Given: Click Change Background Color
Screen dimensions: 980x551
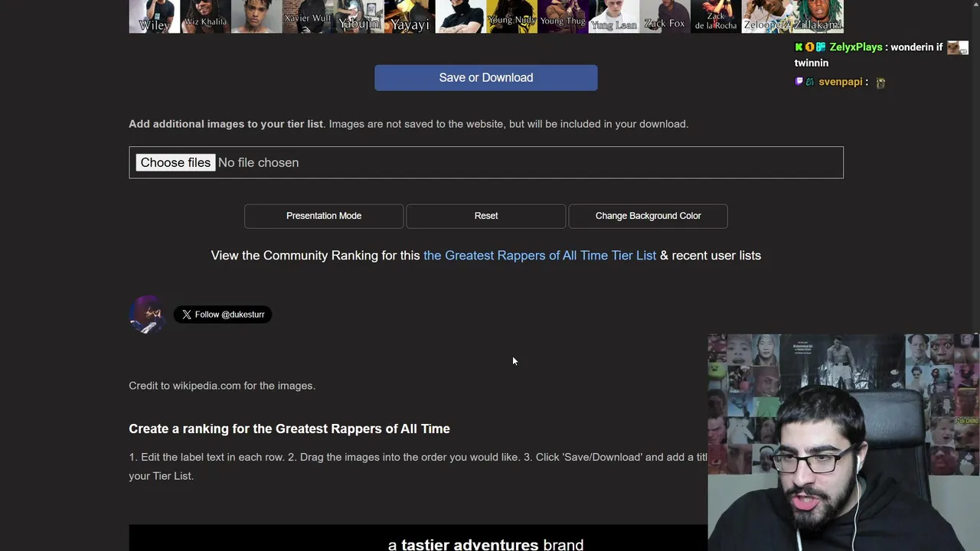Looking at the screenshot, I should click(648, 216).
